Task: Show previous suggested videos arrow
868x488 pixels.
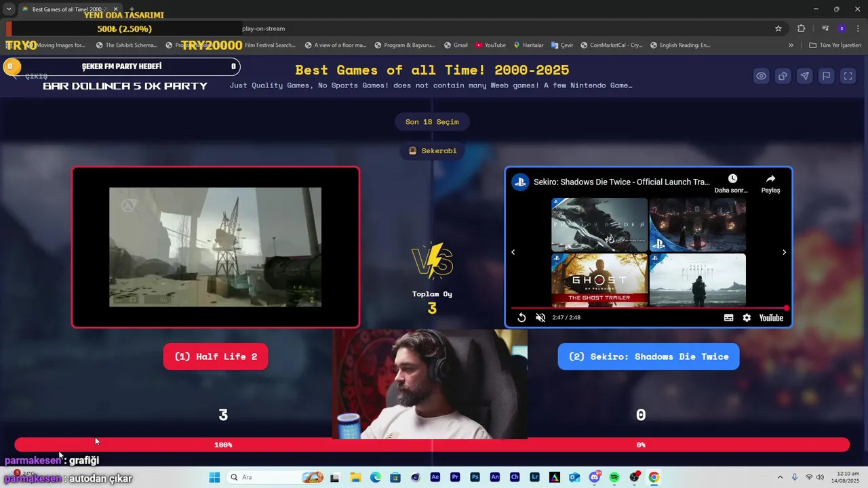Action: (x=513, y=252)
